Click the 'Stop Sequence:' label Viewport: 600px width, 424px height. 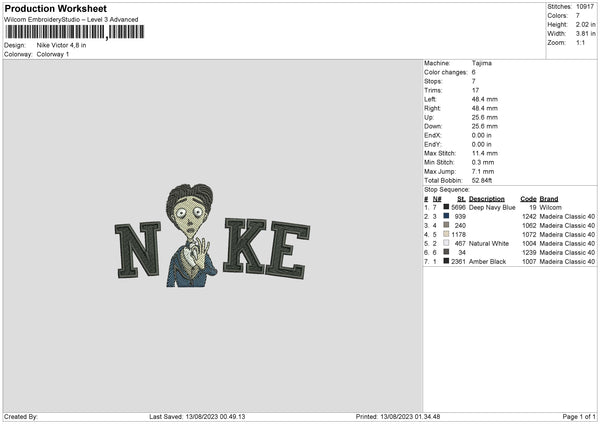pos(447,190)
